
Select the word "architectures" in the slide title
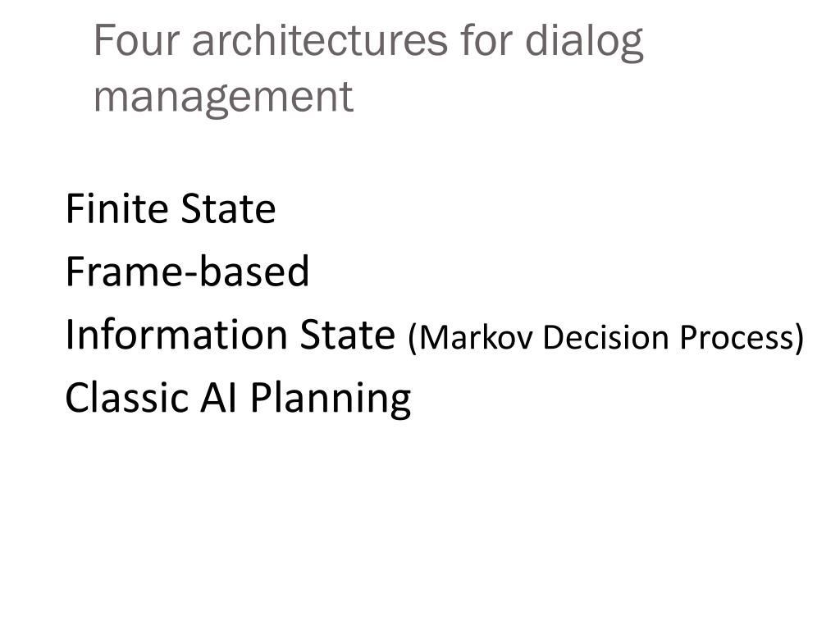point(320,40)
